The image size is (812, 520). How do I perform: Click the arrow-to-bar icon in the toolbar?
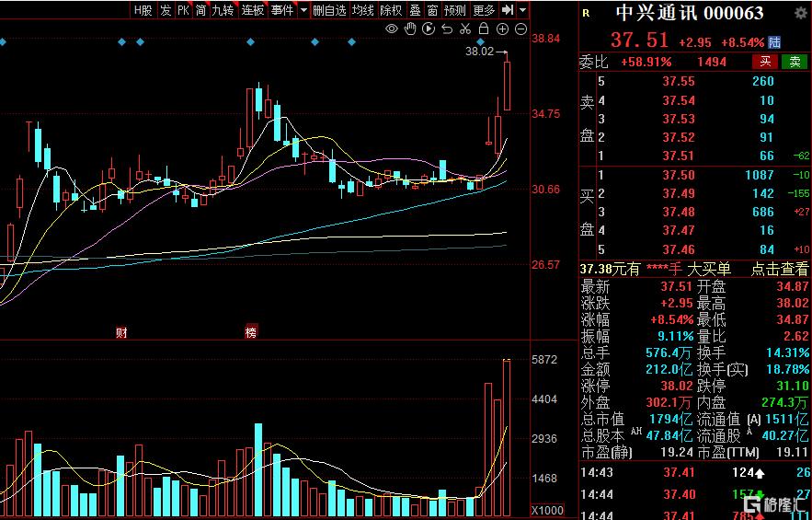click(508, 10)
